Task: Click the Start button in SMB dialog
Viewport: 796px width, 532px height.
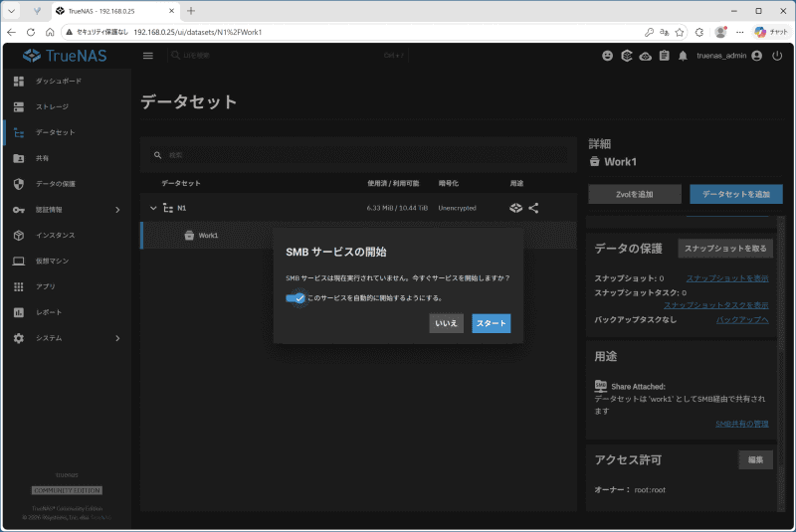Action: coord(491,323)
